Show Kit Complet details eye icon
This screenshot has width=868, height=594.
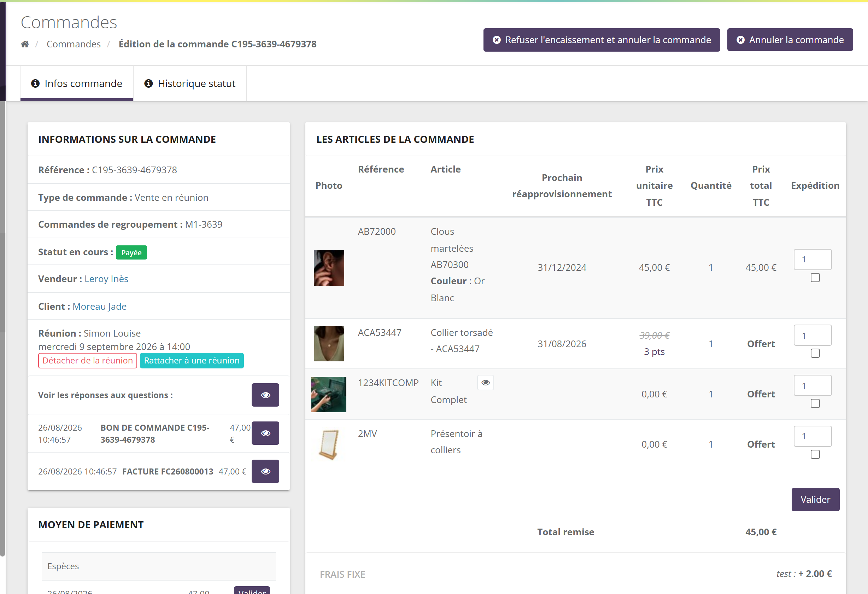coord(486,383)
